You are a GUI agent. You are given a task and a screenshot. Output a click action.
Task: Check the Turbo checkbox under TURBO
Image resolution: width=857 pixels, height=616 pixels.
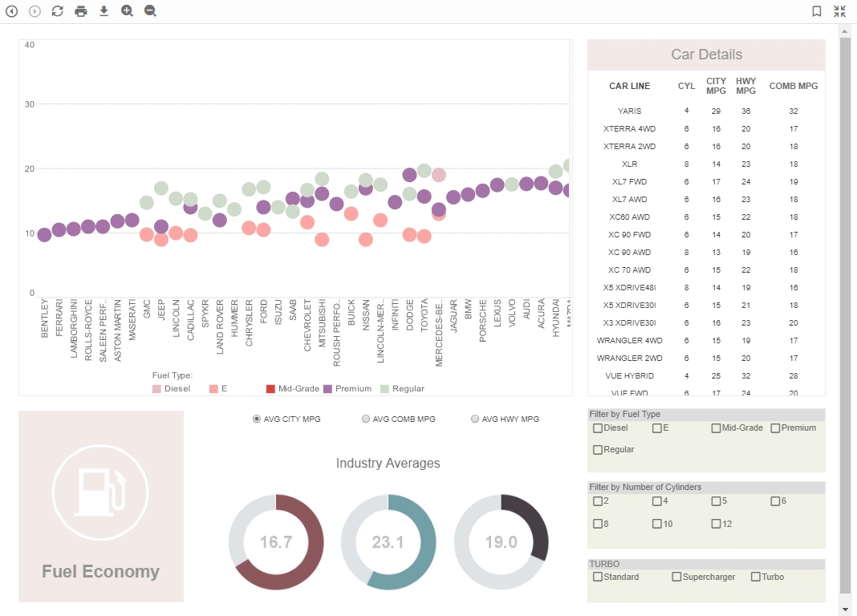[755, 577]
